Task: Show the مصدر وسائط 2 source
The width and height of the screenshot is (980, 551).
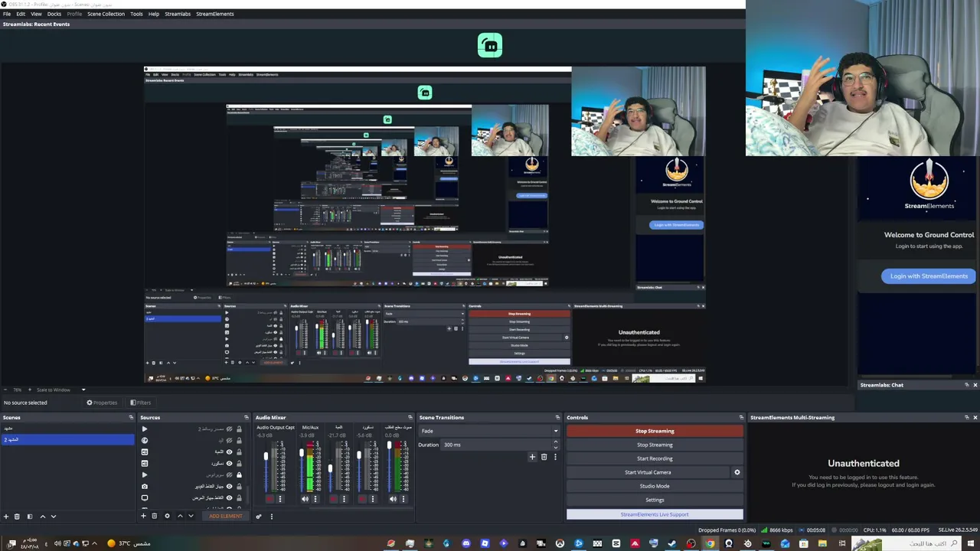Action: [229, 429]
